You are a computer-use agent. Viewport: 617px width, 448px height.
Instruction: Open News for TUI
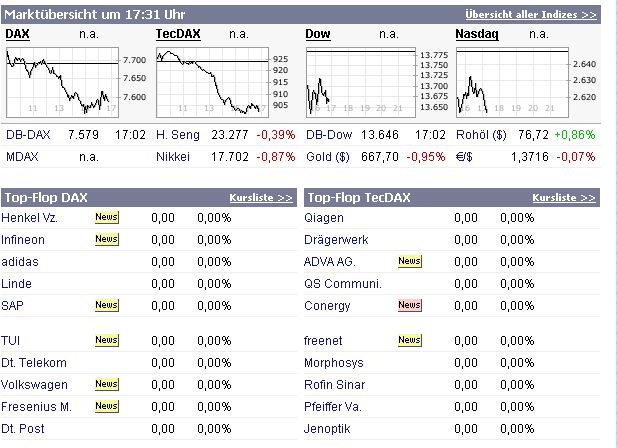click(x=106, y=340)
